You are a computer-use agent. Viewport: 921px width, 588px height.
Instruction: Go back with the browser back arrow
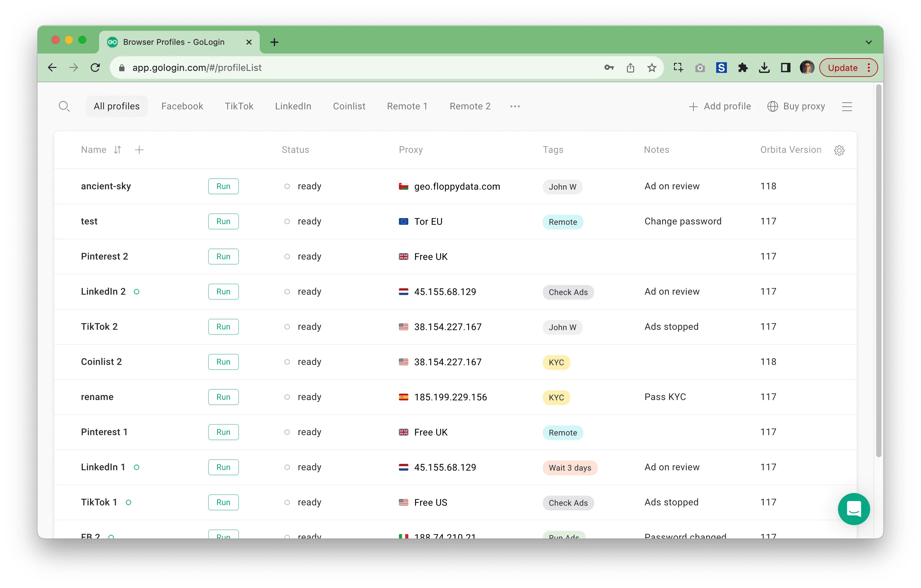pos(53,68)
